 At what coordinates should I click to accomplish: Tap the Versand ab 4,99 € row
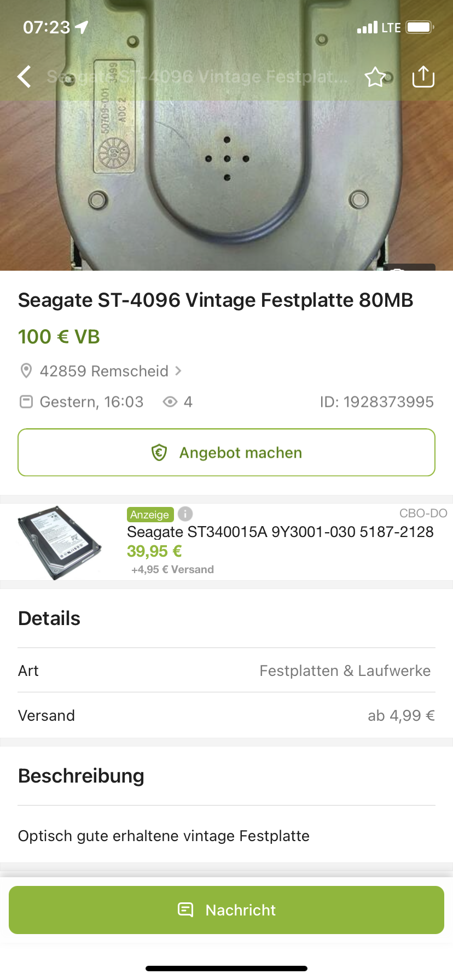pos(226,716)
